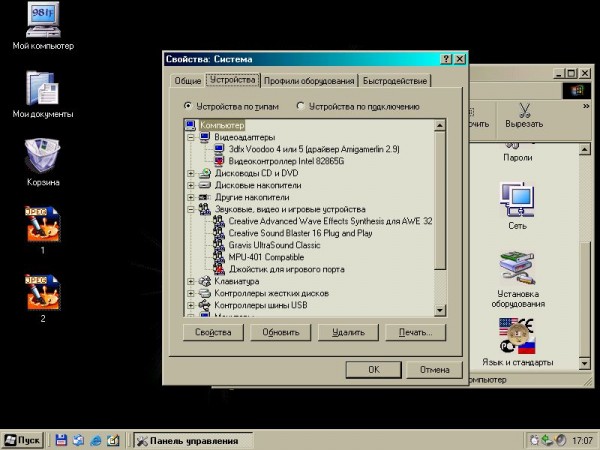Click the Свойства button

pos(213,332)
